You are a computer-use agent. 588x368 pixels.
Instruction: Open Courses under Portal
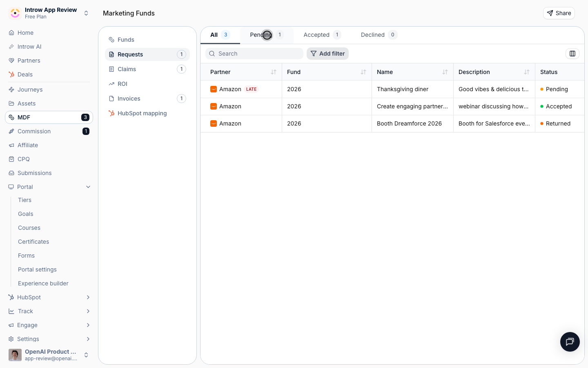pyautogui.click(x=29, y=228)
